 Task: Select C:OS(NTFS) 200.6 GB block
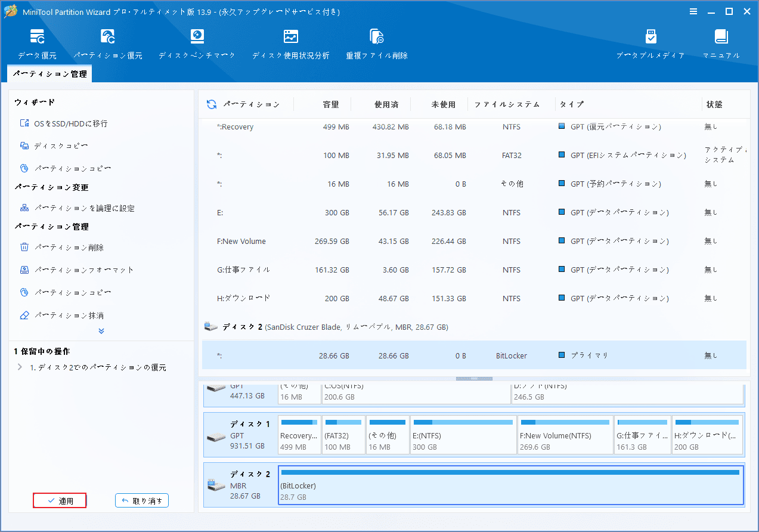416,394
